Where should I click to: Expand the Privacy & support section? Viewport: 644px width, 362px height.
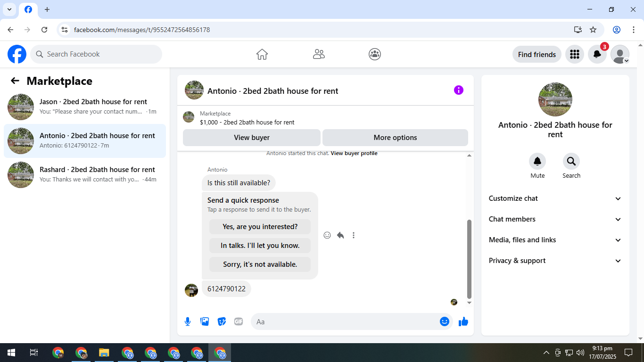(x=555, y=261)
